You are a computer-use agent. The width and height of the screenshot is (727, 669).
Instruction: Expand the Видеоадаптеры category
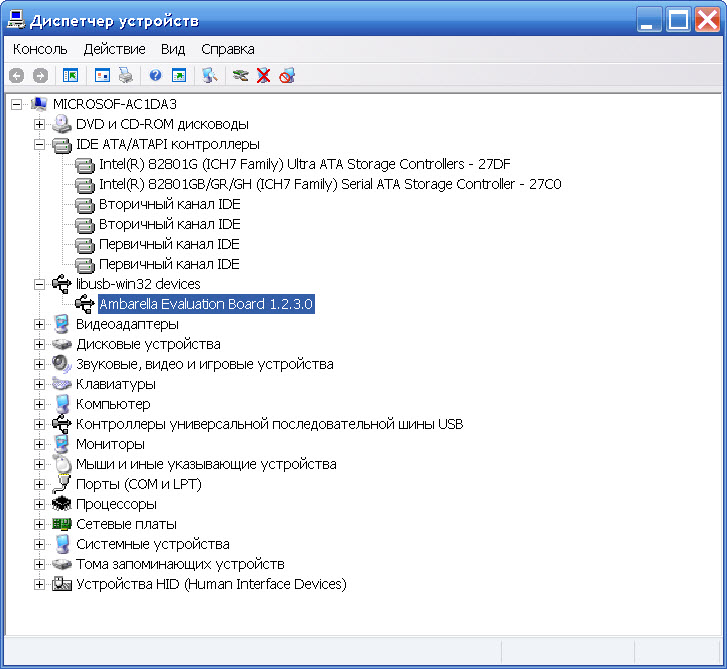[39, 324]
